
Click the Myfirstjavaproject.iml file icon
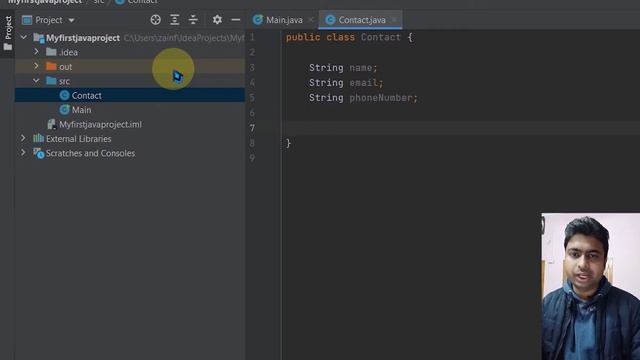pyautogui.click(x=51, y=124)
